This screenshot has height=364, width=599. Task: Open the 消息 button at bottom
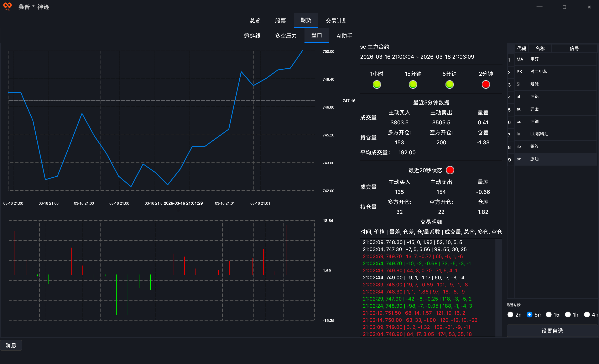11,345
